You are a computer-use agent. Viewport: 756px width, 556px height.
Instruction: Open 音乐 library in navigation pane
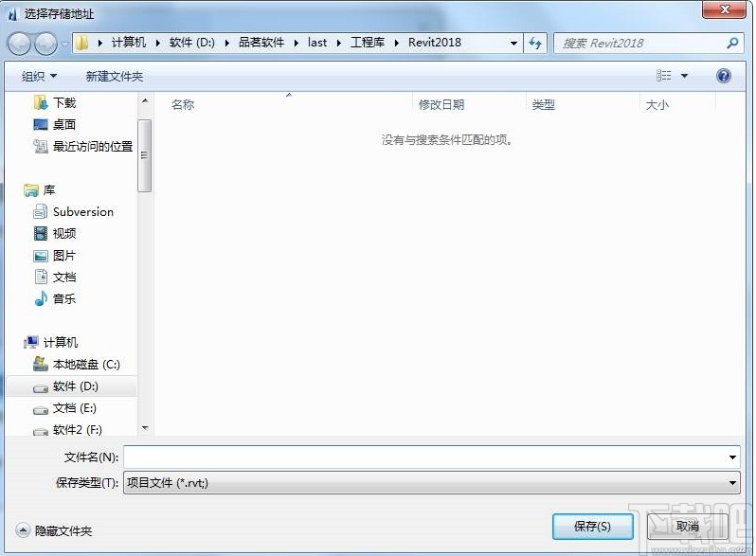point(55,299)
